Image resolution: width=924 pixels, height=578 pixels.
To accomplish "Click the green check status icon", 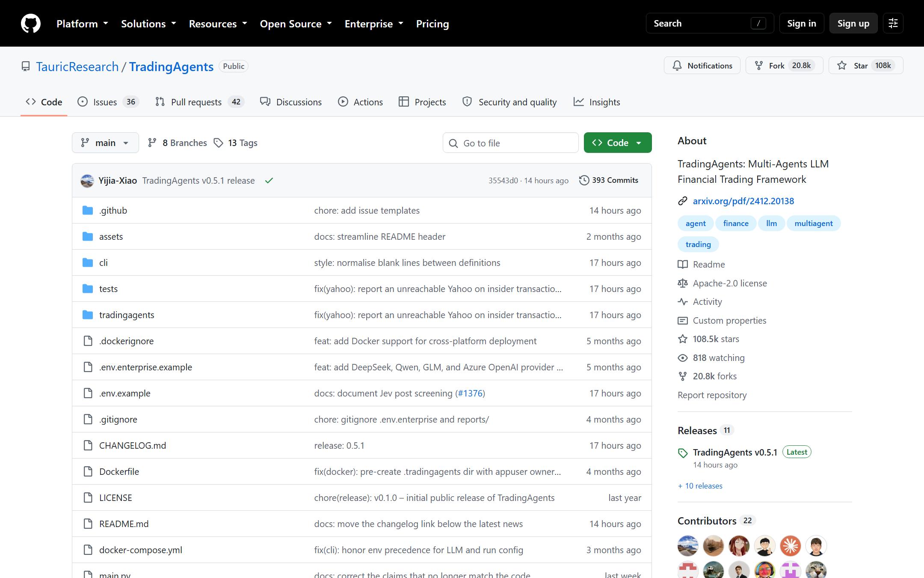I will coord(269,181).
